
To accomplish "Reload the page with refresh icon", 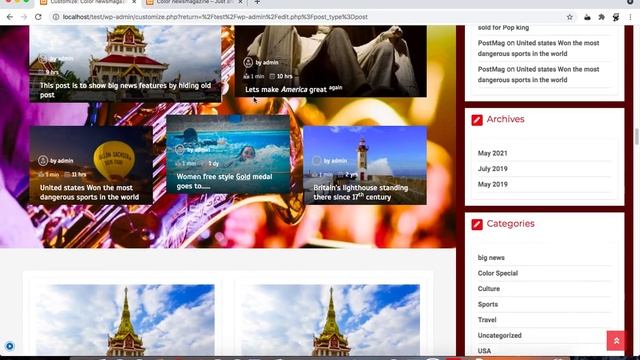I will coord(38,17).
